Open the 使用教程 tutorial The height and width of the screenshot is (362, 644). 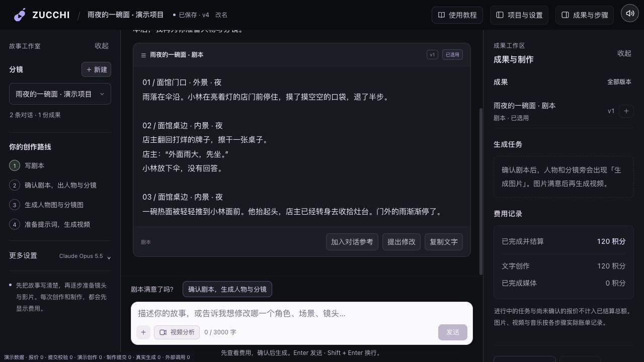coord(457,15)
